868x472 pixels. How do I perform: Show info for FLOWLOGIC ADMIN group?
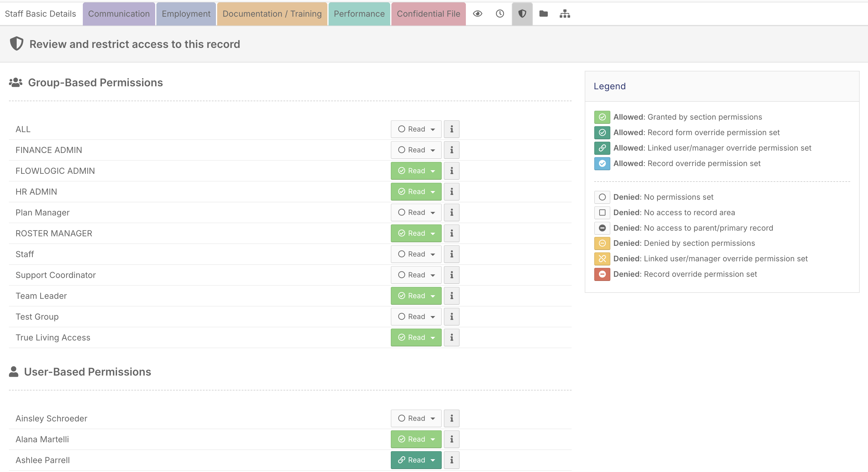(452, 171)
